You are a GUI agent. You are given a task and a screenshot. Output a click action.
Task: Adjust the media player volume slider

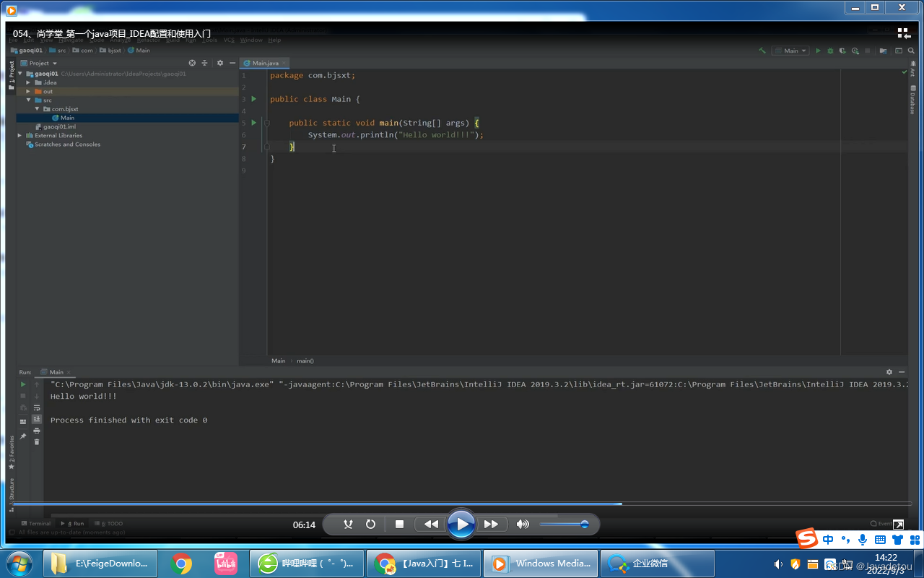563,524
